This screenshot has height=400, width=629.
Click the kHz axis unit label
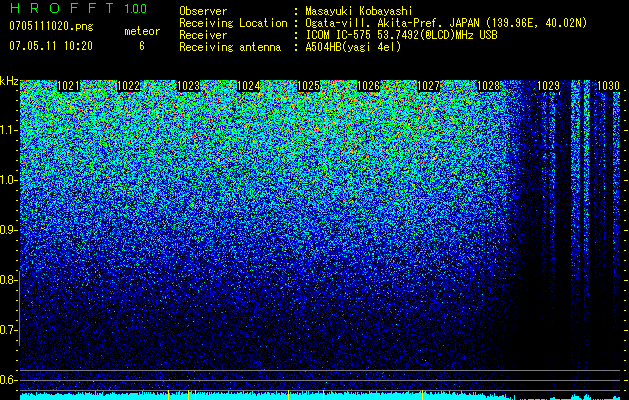click(9, 81)
